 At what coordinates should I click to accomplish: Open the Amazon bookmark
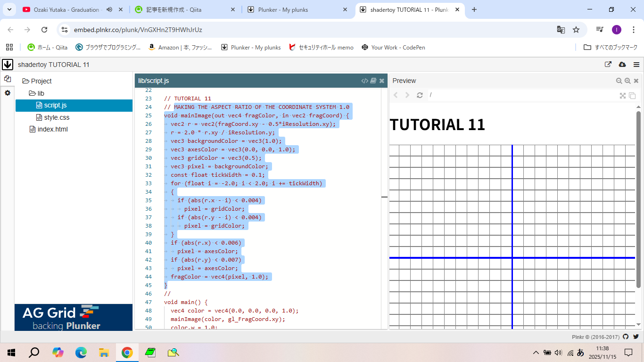(x=180, y=47)
